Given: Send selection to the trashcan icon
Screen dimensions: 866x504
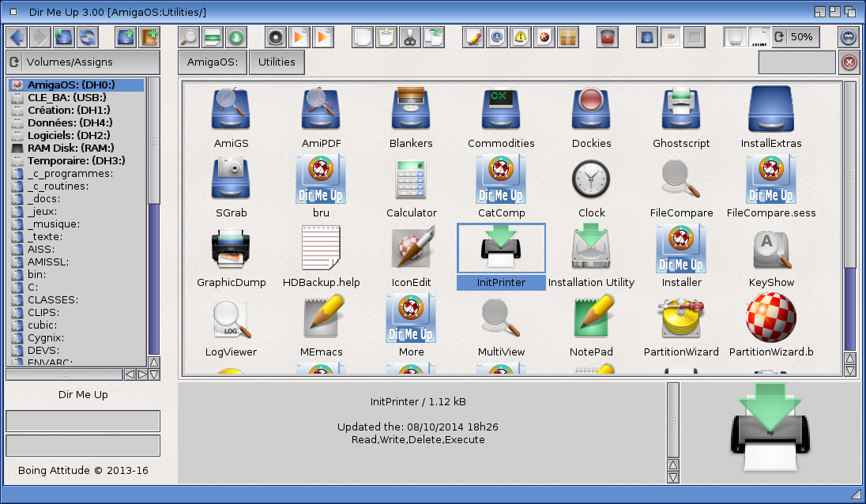Looking at the screenshot, I should point(606,36).
